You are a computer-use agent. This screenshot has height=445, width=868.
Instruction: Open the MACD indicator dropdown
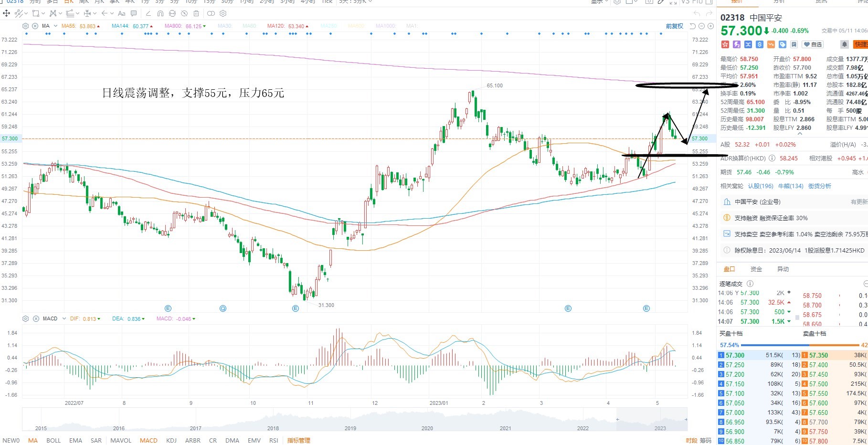point(64,318)
